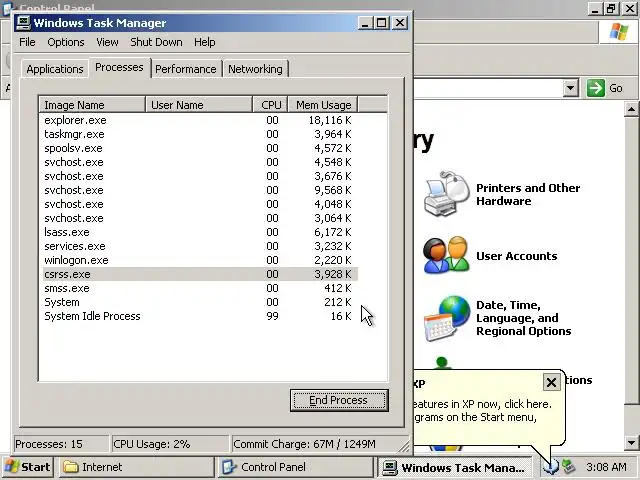Viewport: 640px width, 480px height.
Task: Select svchost.exe using 9,568 K memory
Action: pyautogui.click(x=200, y=190)
